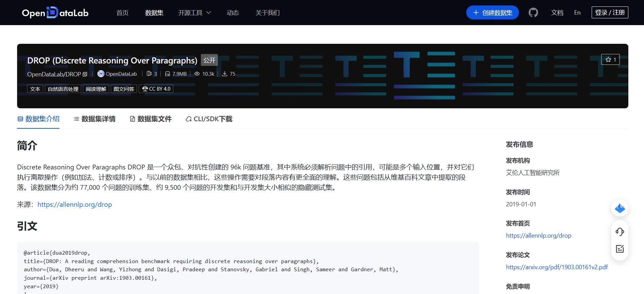Click the 创建数据集 button
The width and height of the screenshot is (644, 294).
pos(492,13)
